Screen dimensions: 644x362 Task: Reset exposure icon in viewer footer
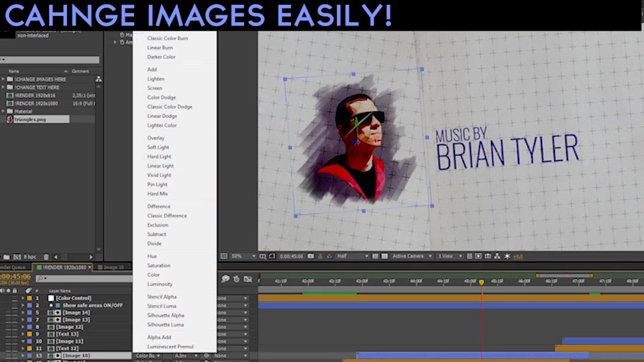click(507, 256)
